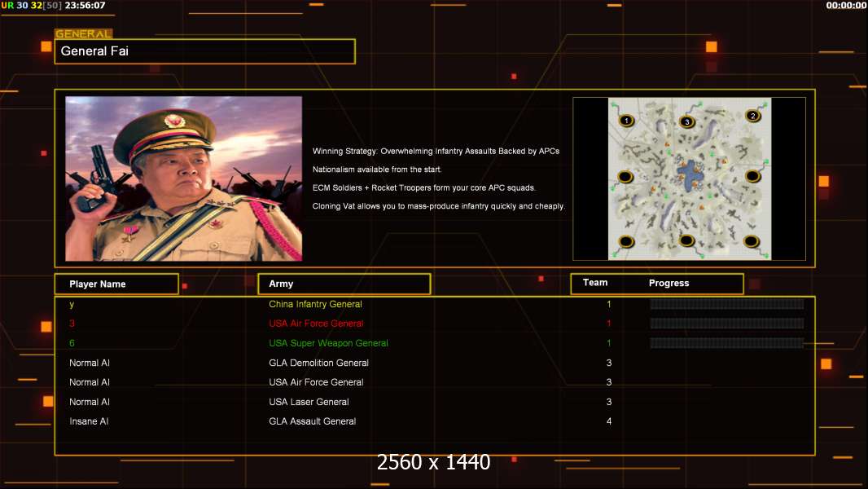
Task: Click the Team column header
Action: (x=595, y=283)
